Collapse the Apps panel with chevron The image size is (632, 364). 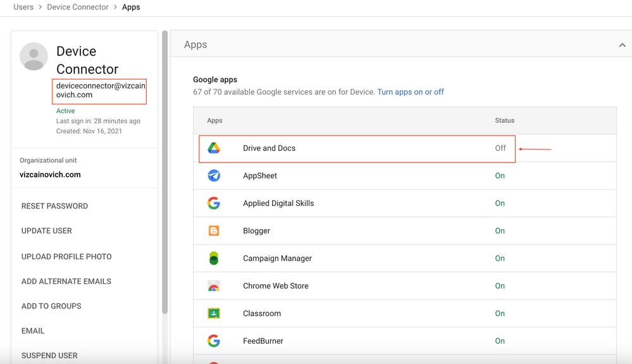[x=623, y=45]
